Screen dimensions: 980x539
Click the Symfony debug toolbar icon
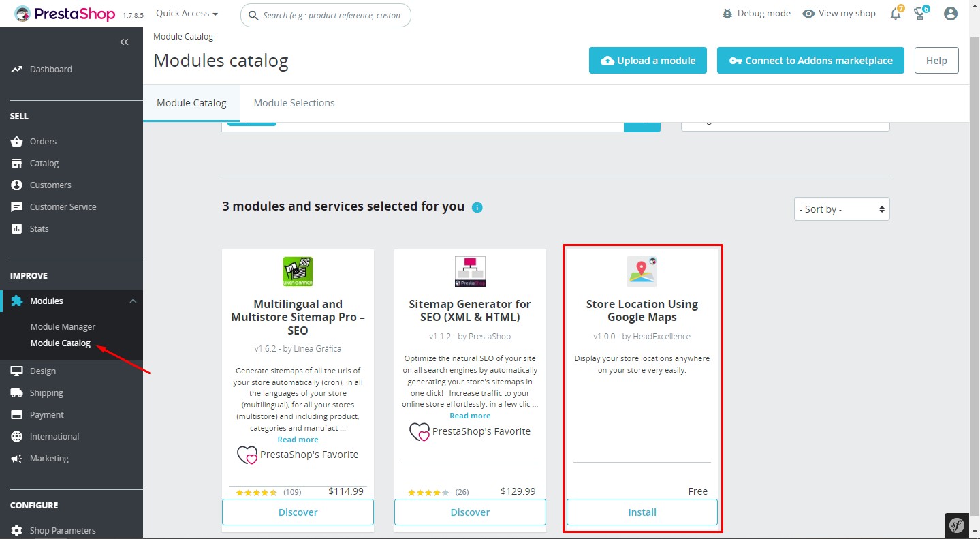pyautogui.click(x=957, y=525)
